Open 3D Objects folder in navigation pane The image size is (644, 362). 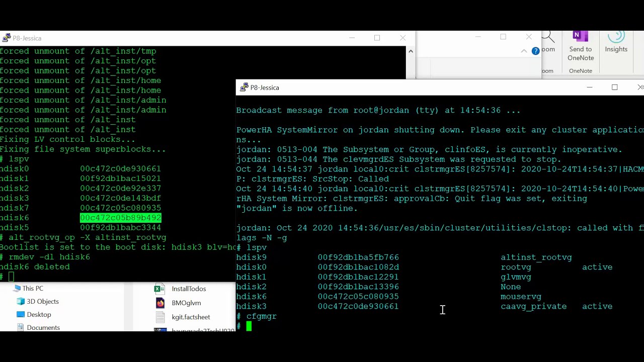[x=43, y=302]
